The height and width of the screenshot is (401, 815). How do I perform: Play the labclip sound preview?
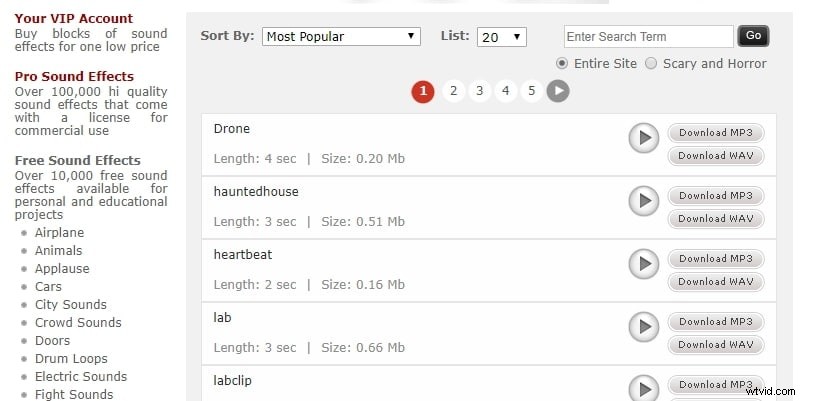point(644,388)
